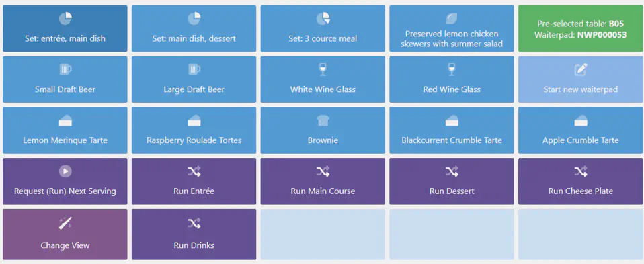Click the wine glass icon above White Wine Glass
Image resolution: width=644 pixels, height=264 pixels.
pyautogui.click(x=323, y=69)
